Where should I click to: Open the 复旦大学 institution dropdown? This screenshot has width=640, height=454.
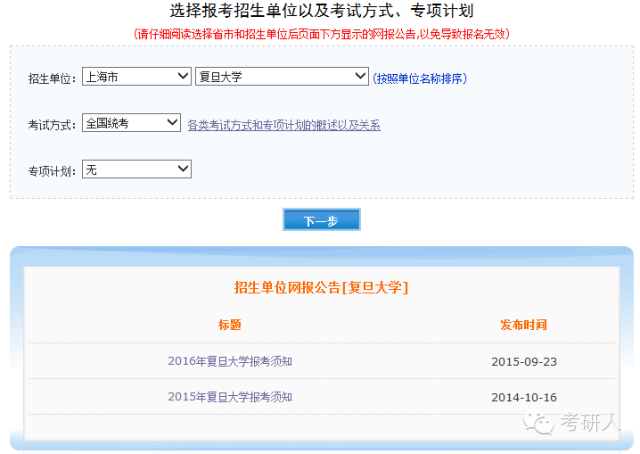point(282,76)
